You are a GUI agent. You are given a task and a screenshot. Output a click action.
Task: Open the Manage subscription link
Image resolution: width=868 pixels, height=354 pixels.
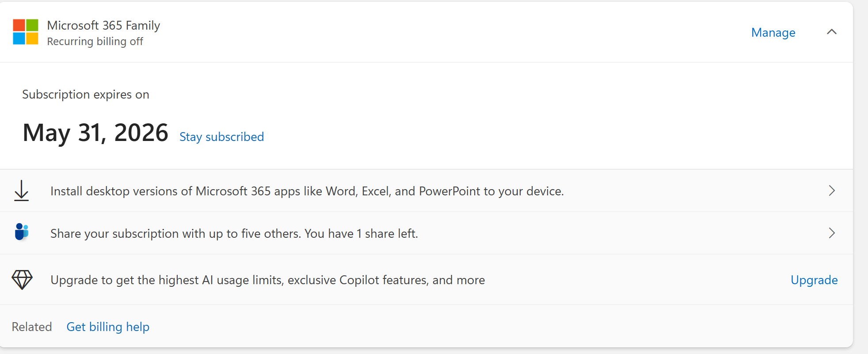tap(773, 32)
